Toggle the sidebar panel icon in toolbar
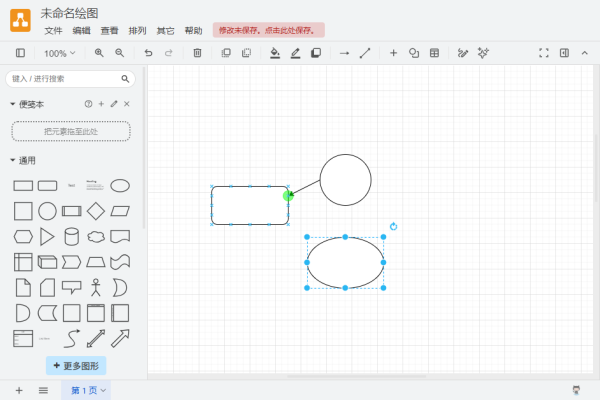 (20, 53)
